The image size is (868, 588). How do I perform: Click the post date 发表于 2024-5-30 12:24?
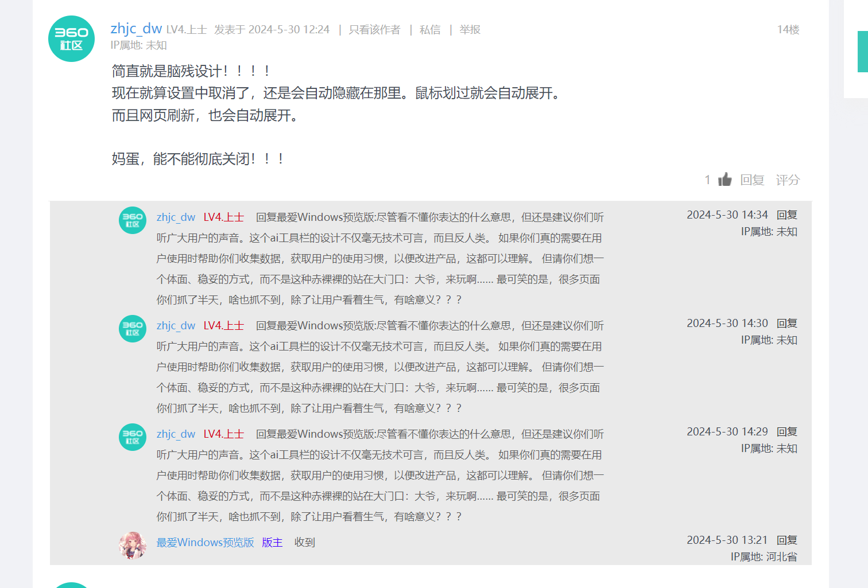[x=272, y=30]
